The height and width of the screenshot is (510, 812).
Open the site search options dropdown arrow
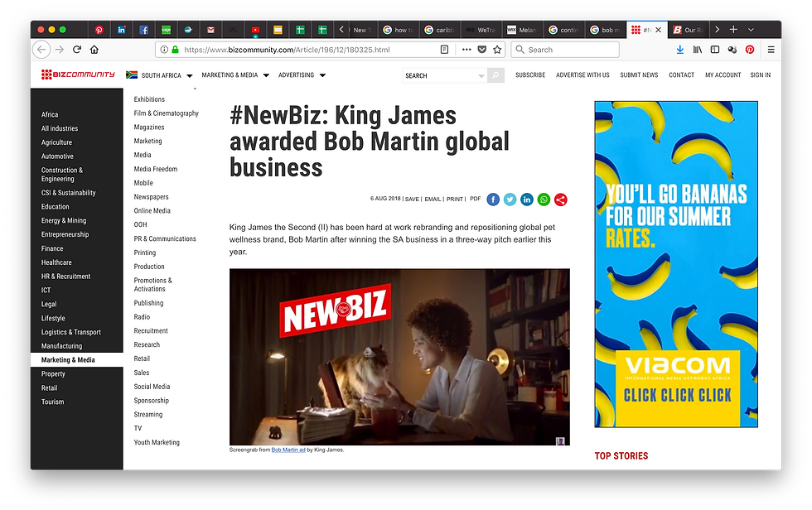(481, 76)
